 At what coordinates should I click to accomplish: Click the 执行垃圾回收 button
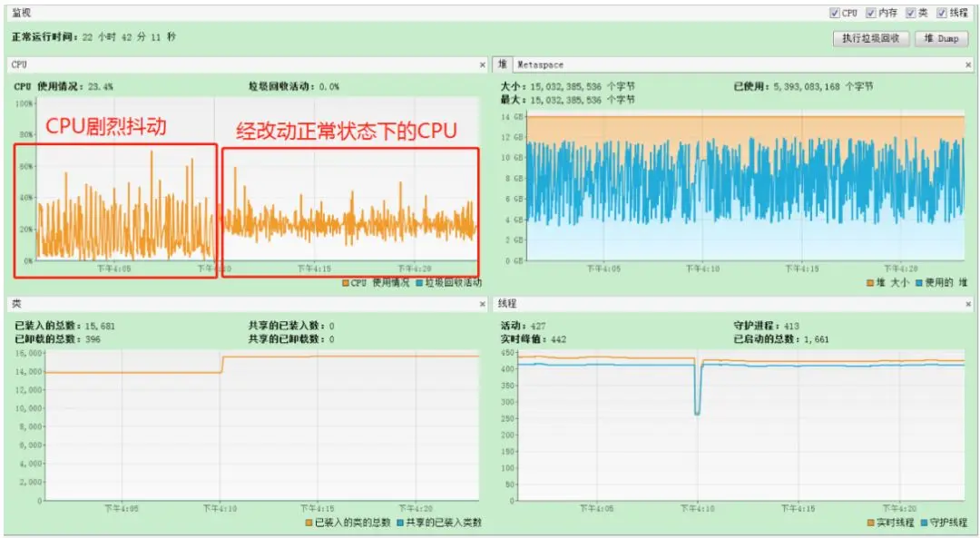click(870, 39)
